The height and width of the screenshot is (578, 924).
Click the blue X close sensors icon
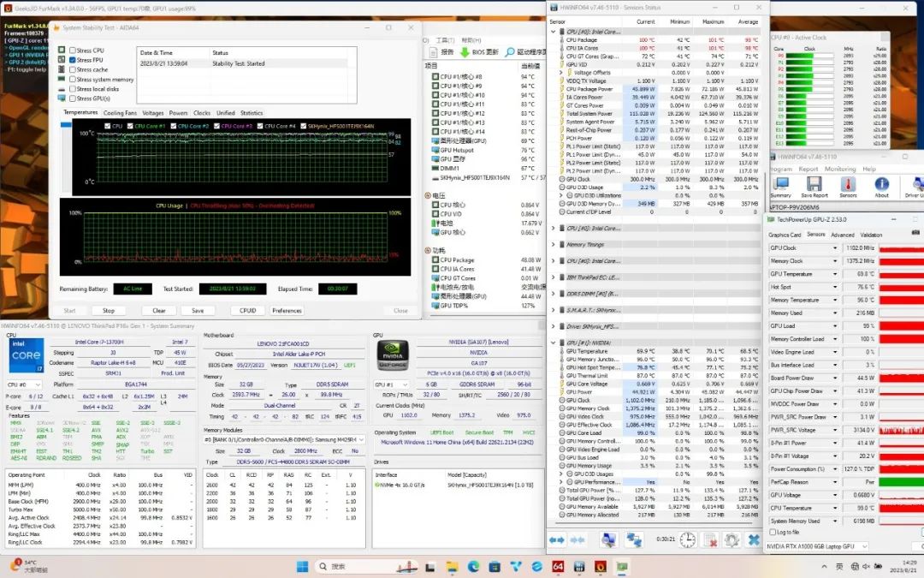(x=753, y=539)
